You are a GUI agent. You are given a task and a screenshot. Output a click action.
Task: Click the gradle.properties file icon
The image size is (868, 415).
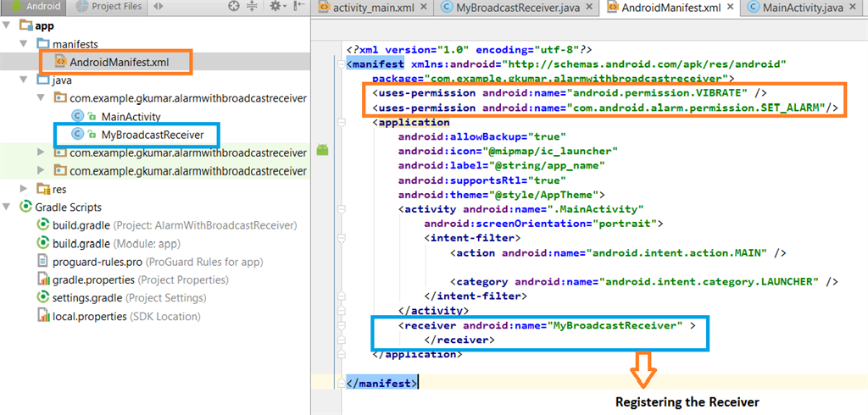click(x=42, y=280)
